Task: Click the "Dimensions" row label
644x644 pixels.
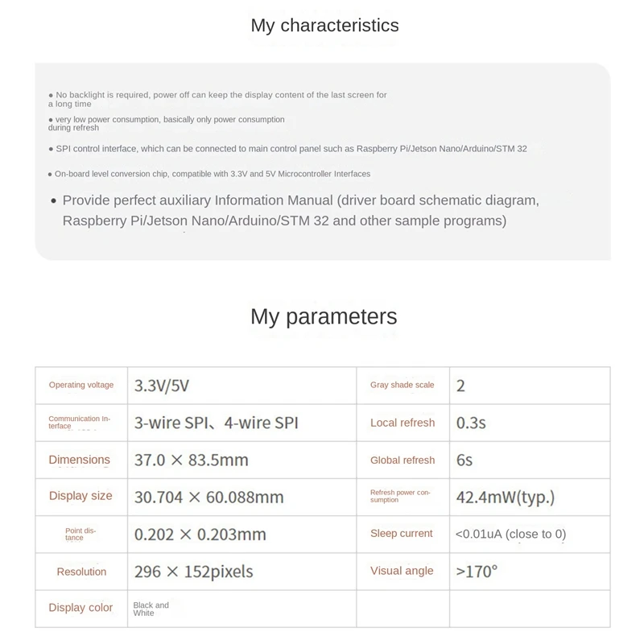Action: [79, 460]
